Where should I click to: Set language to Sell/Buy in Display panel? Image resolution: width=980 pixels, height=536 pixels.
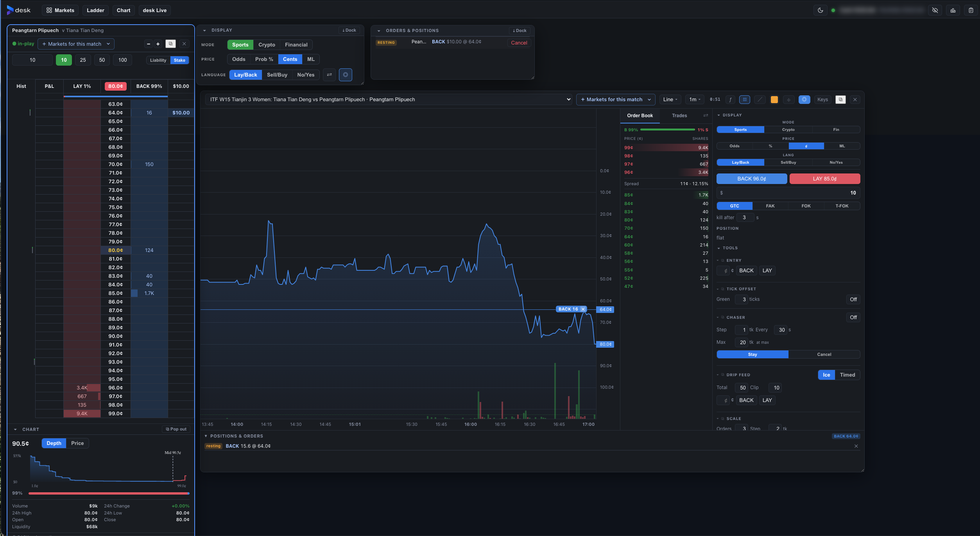277,75
